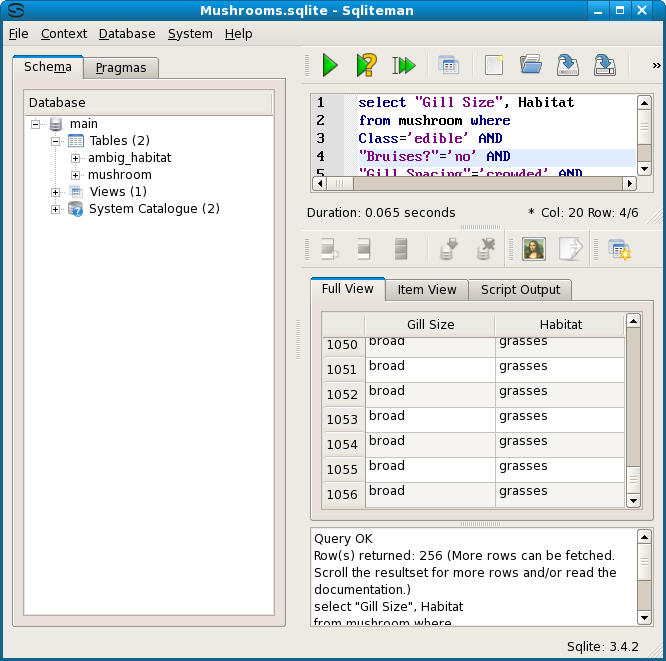Switch to the Item View tab
Image resolution: width=666 pixels, height=661 pixels.
click(427, 290)
